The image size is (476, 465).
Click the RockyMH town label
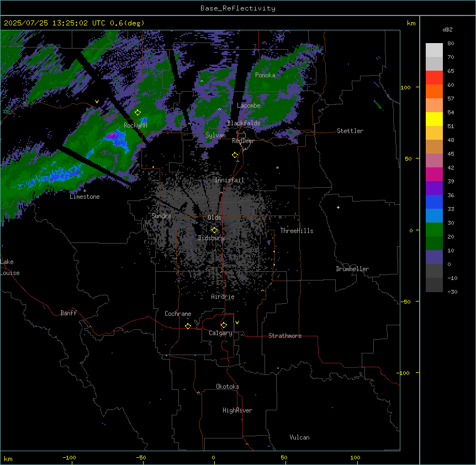pyautogui.click(x=135, y=125)
